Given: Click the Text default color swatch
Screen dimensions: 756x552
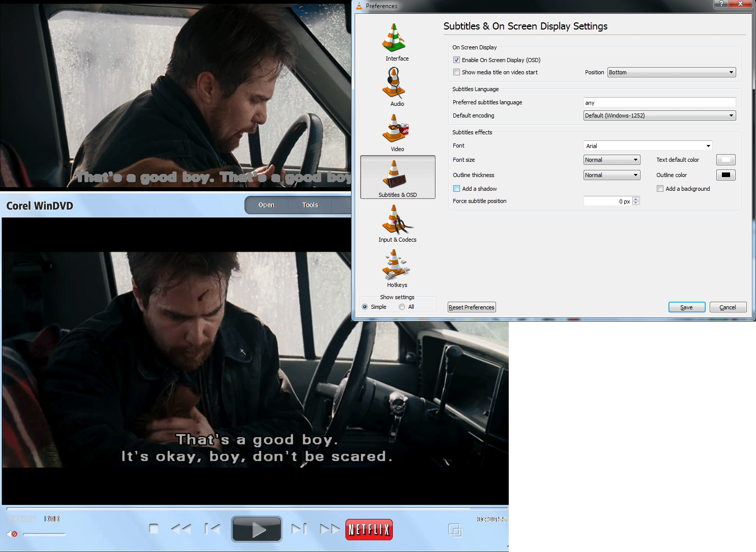Looking at the screenshot, I should 726,160.
